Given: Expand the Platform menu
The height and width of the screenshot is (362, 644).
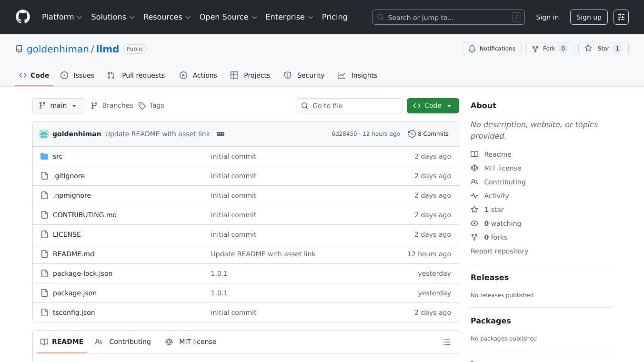Looking at the screenshot, I should [62, 17].
